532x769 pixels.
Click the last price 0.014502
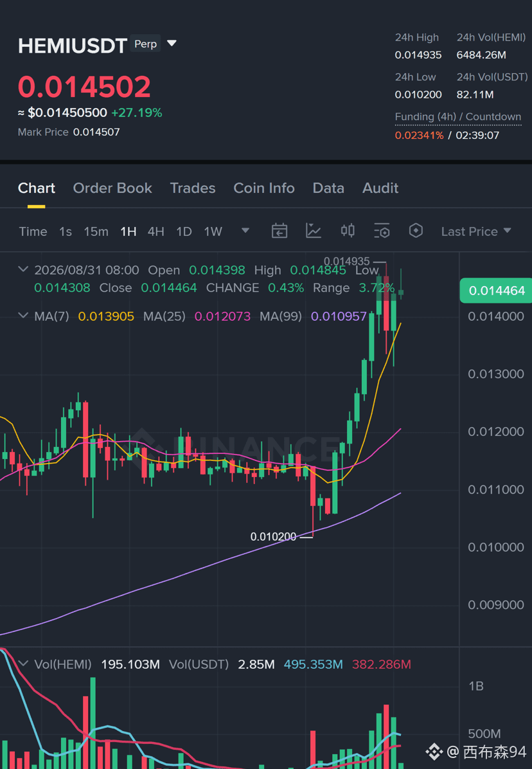tap(84, 87)
